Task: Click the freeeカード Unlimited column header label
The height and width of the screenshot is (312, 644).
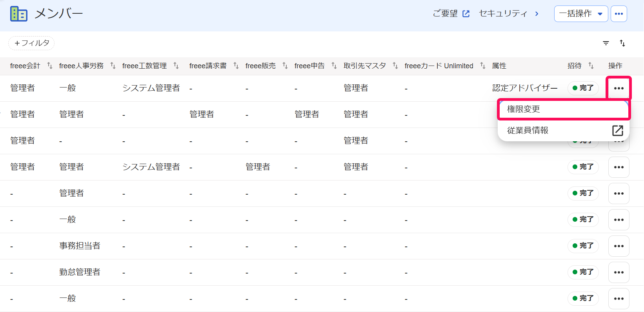Action: (x=439, y=66)
